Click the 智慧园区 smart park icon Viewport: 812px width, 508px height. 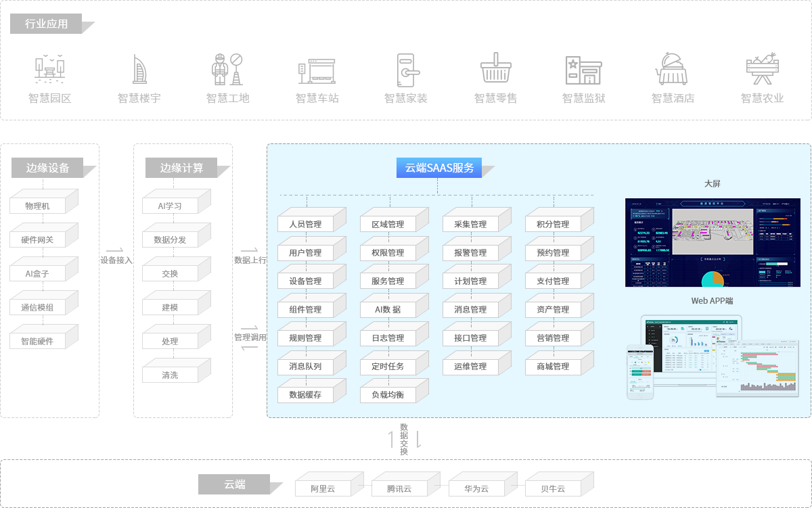pos(49,68)
